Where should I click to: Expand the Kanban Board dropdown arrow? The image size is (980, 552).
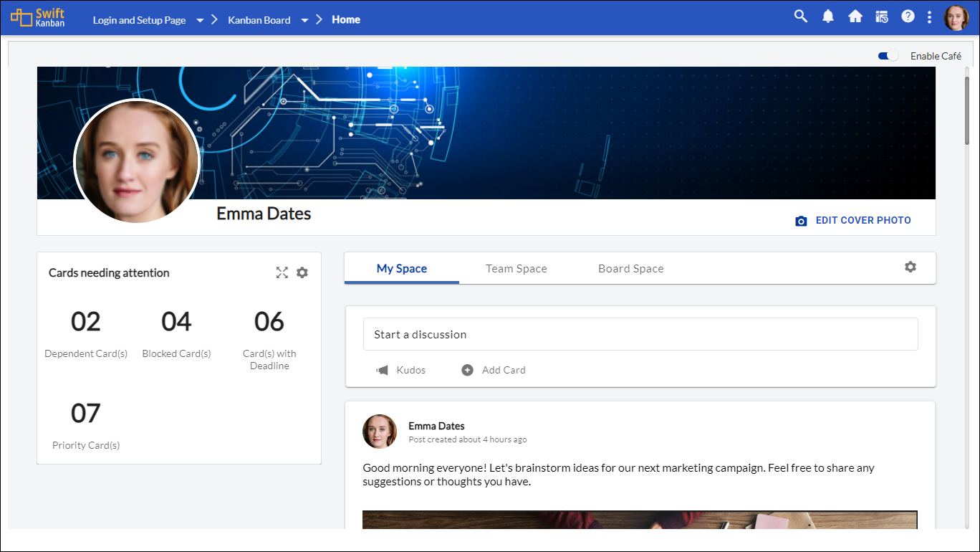304,20
